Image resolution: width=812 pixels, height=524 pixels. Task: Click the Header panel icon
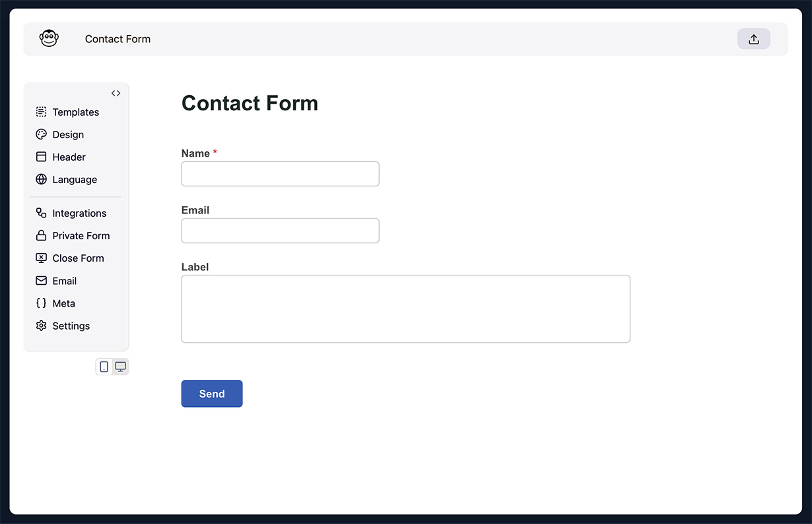41,157
